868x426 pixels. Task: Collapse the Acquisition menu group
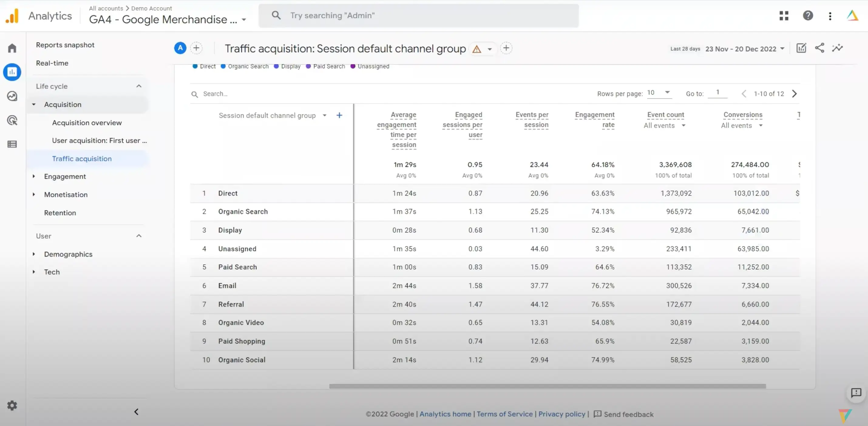[x=34, y=104]
